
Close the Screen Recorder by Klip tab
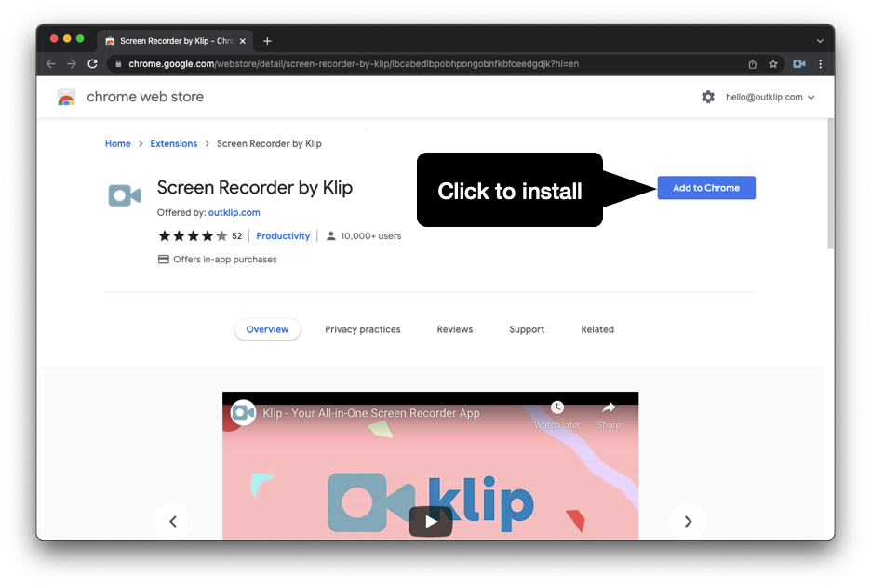[x=243, y=41]
